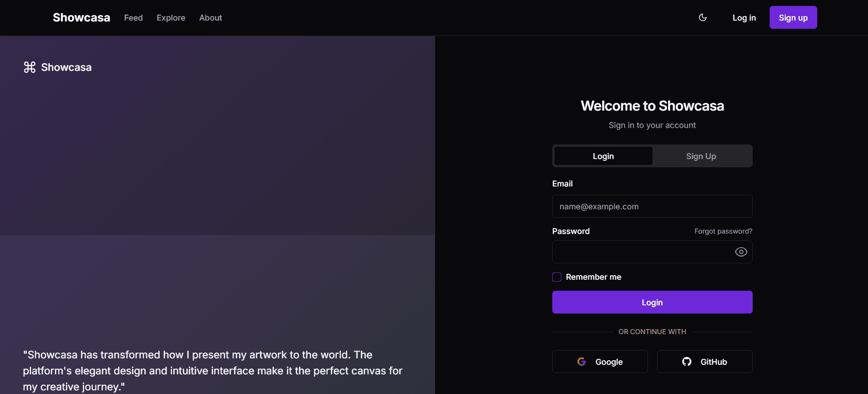This screenshot has height=394, width=868.
Task: Click the OR CONTINUE WITH text
Action: point(652,332)
